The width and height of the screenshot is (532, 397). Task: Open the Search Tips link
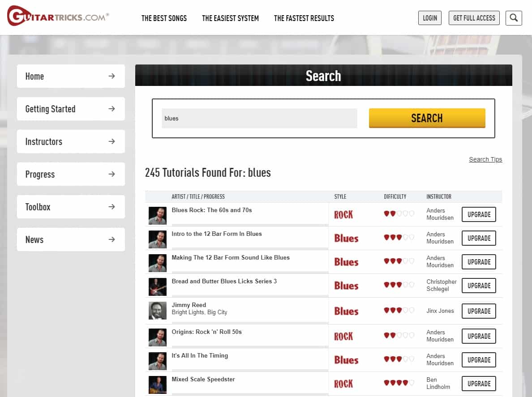click(x=485, y=159)
